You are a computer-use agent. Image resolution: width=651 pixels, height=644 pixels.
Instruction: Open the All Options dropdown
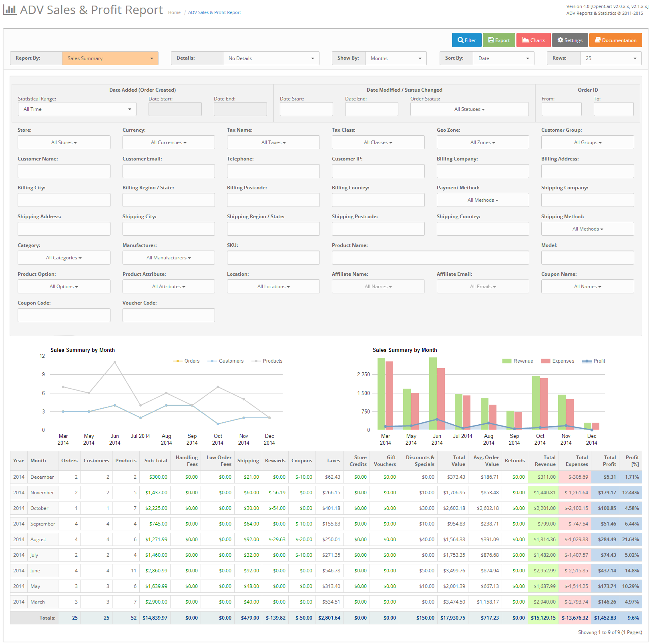64,287
